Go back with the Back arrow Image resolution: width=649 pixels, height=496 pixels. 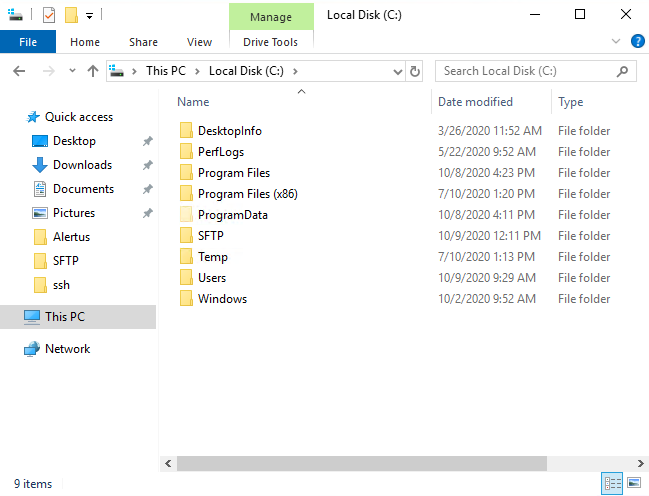(x=19, y=71)
